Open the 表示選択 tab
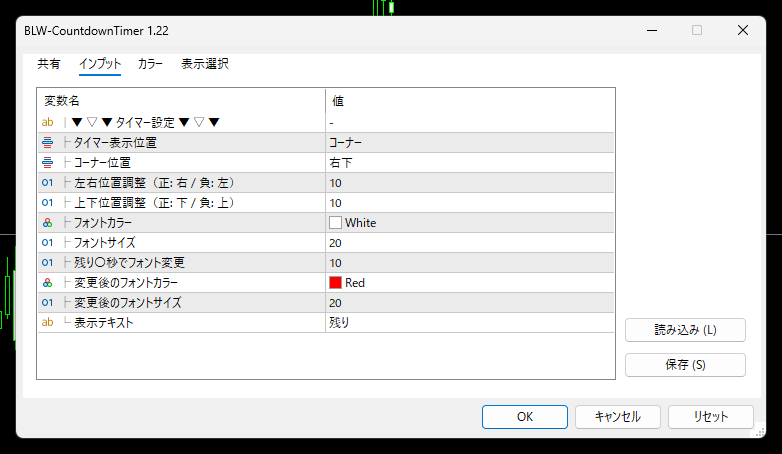 [205, 64]
